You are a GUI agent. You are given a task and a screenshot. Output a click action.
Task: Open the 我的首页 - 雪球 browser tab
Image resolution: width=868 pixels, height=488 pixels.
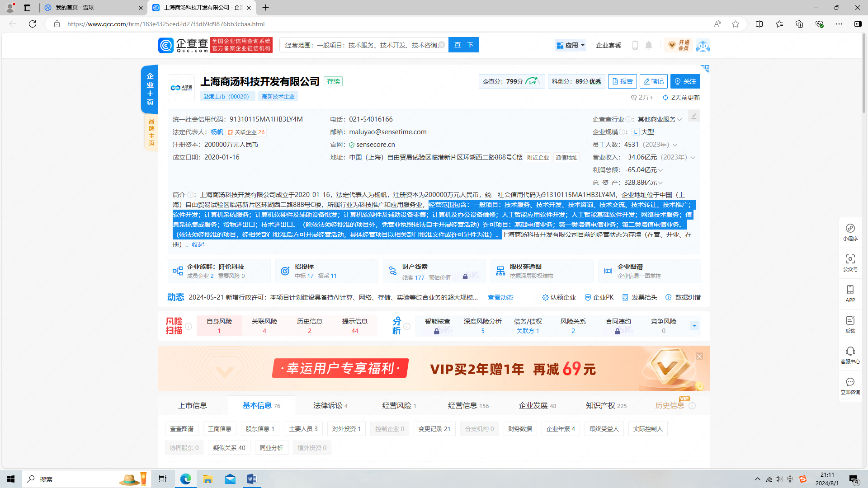pos(93,8)
